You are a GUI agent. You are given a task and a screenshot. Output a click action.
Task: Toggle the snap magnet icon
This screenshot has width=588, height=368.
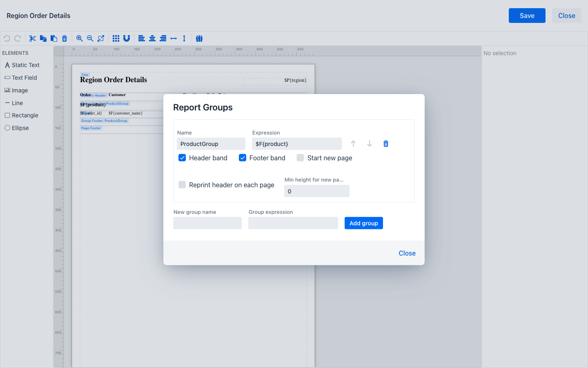pos(127,38)
